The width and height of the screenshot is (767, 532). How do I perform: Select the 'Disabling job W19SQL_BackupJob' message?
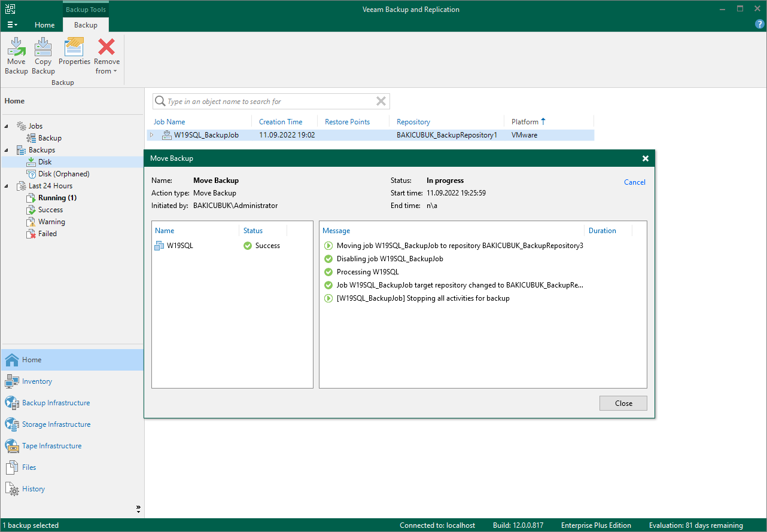click(389, 259)
